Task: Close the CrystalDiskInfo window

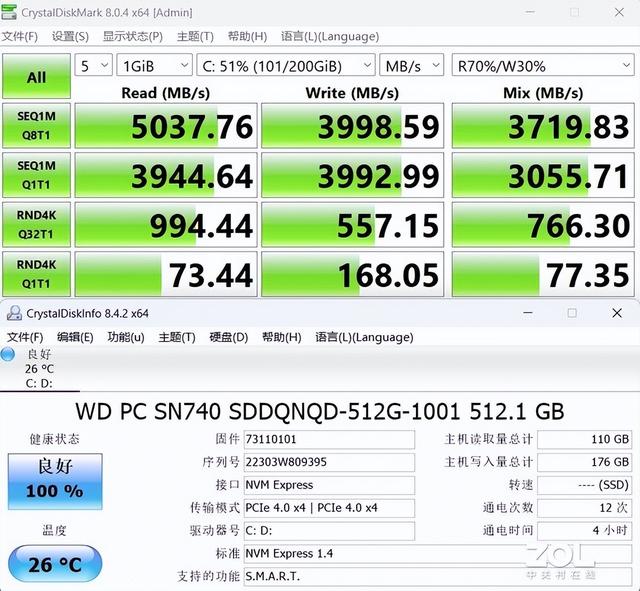Action: [x=617, y=313]
